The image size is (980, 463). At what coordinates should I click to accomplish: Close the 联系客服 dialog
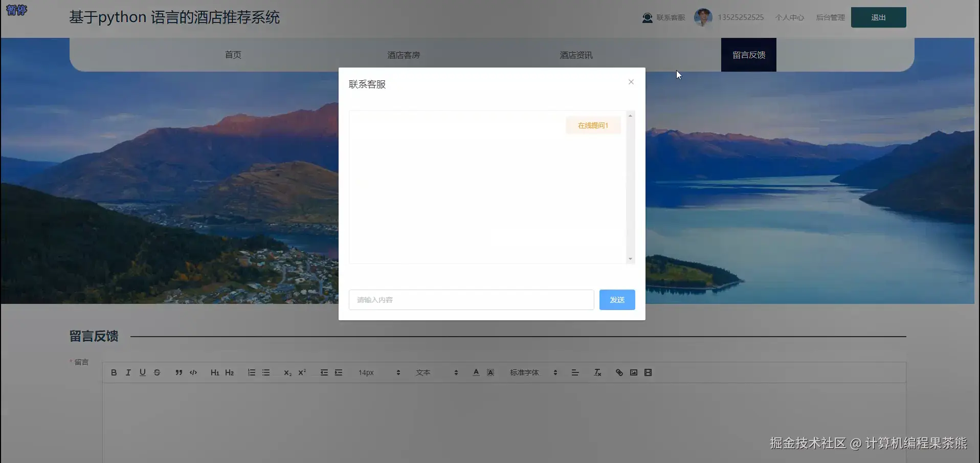631,82
